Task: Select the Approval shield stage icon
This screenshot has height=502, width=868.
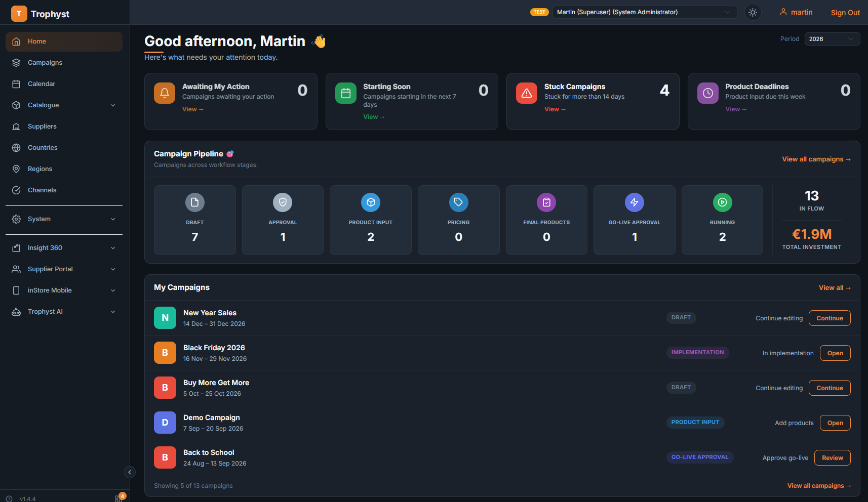Action: point(283,202)
